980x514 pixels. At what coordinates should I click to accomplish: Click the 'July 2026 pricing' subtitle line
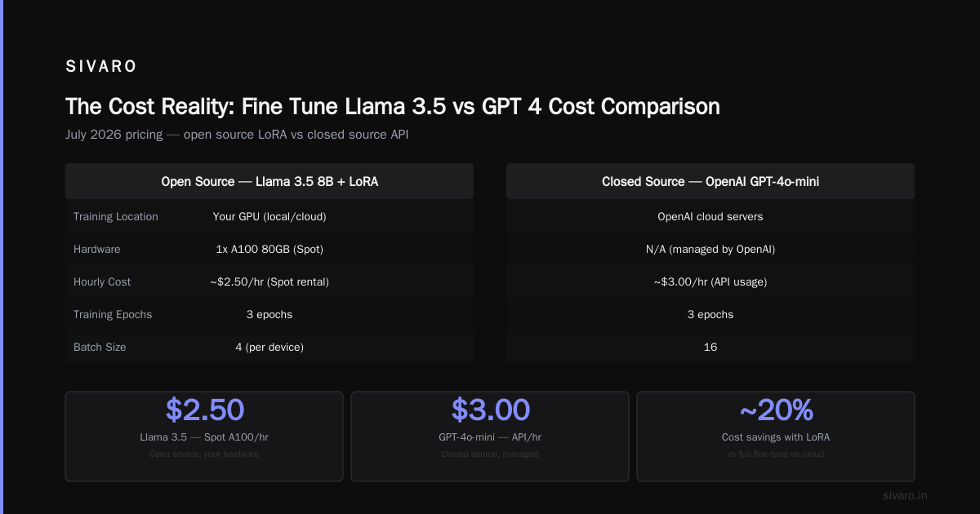(237, 135)
